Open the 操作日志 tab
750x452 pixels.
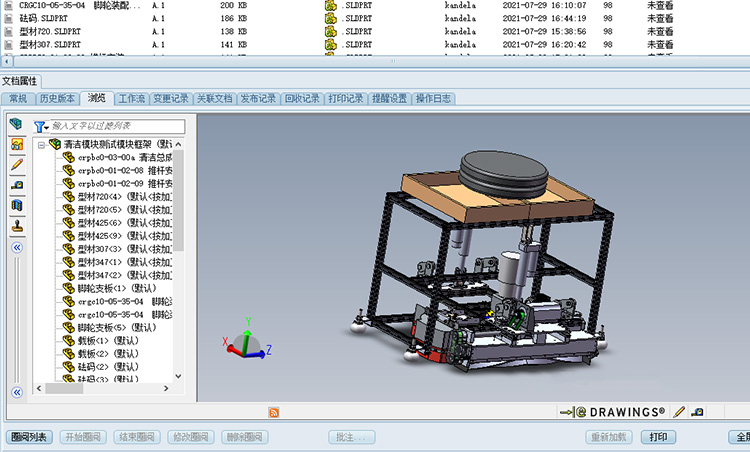point(433,99)
